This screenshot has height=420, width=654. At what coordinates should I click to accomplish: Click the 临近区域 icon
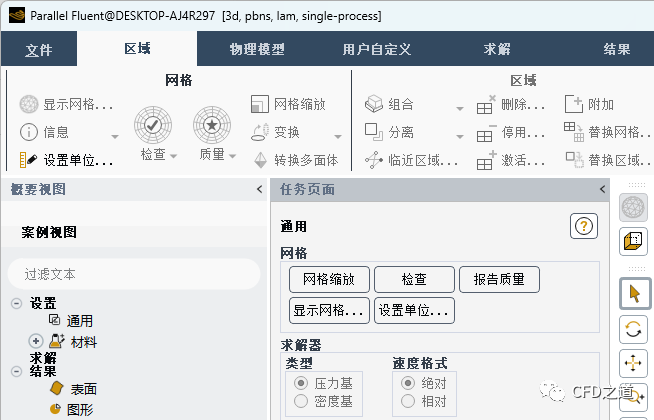coord(374,160)
